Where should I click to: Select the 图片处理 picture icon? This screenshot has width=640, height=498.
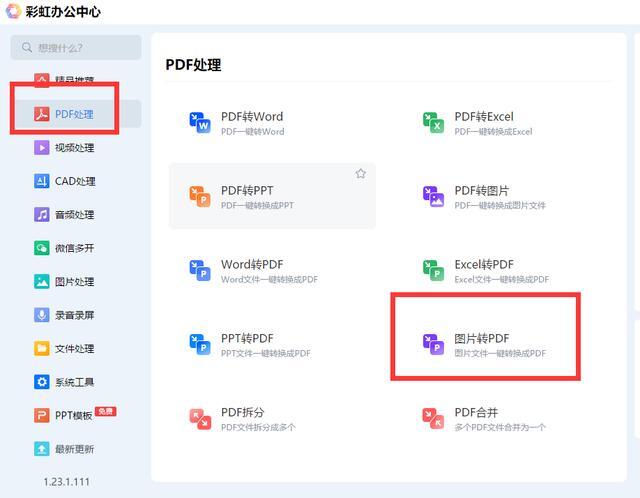coord(42,282)
